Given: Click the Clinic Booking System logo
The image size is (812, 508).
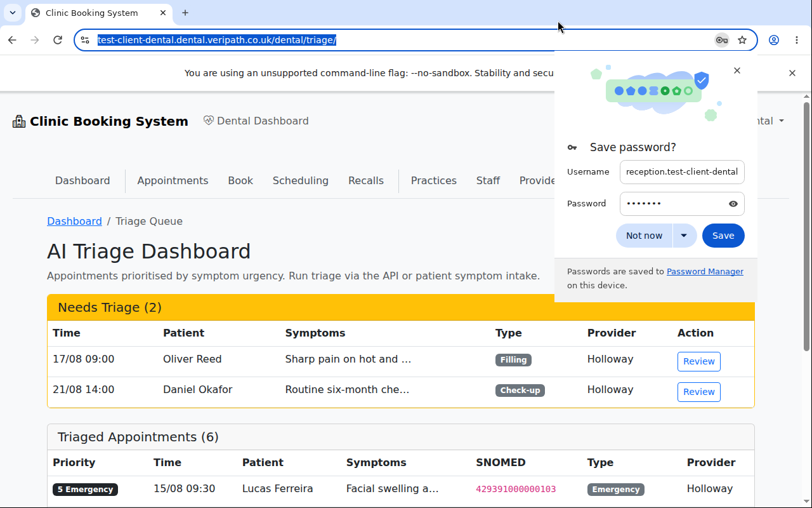Looking at the screenshot, I should point(100,121).
